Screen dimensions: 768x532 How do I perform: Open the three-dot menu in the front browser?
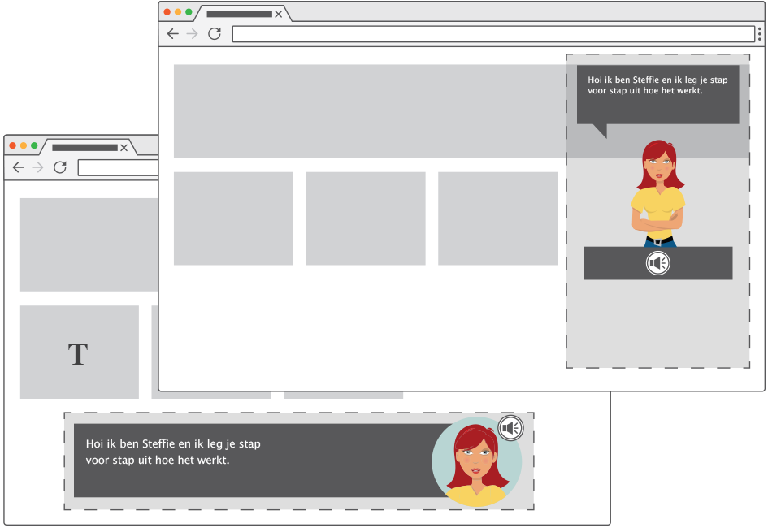(x=760, y=34)
